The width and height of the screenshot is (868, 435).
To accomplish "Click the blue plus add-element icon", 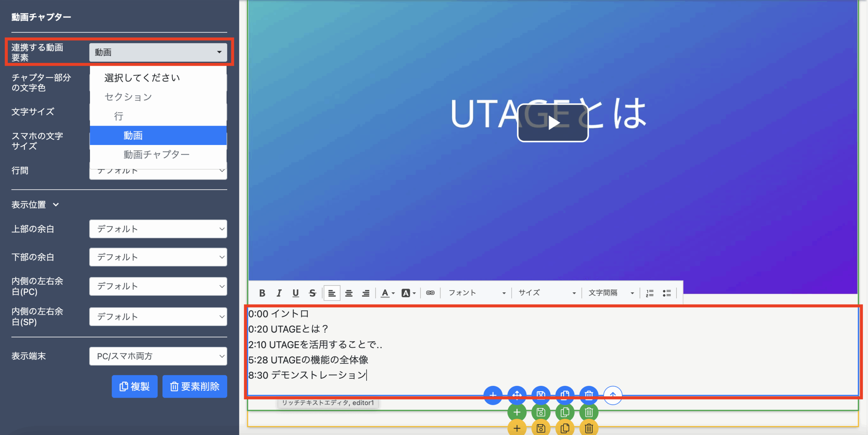I will pyautogui.click(x=493, y=395).
